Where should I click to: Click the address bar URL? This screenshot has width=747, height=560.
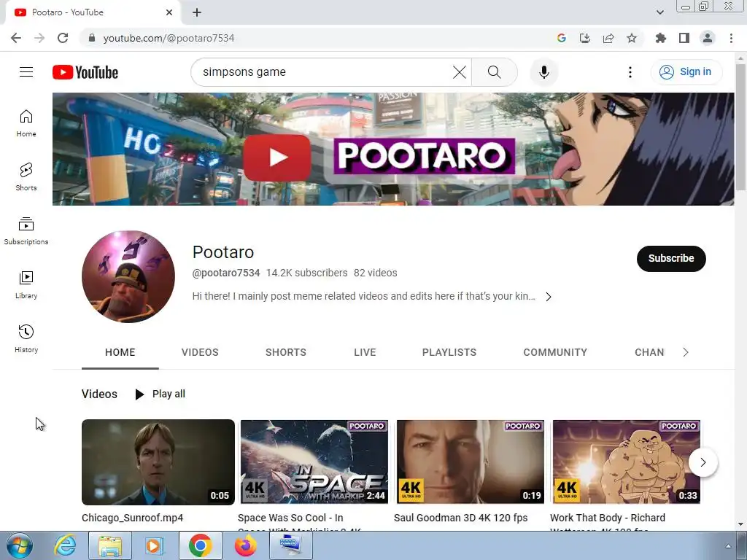(x=169, y=38)
